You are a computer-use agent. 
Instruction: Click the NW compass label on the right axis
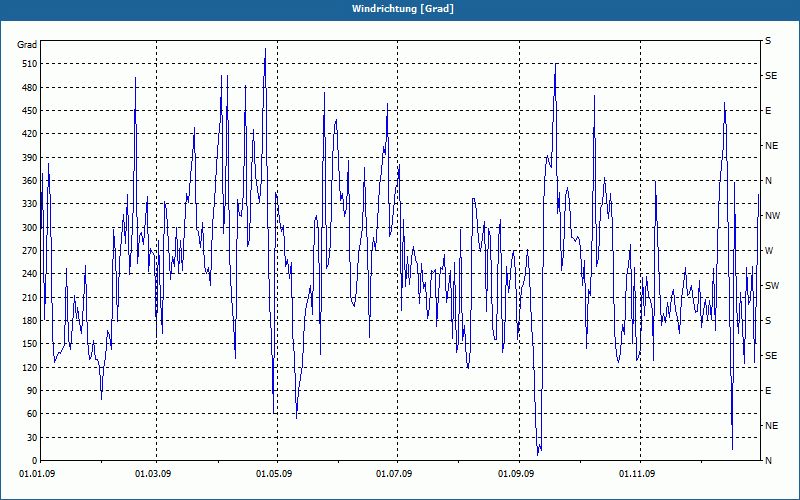coord(773,216)
